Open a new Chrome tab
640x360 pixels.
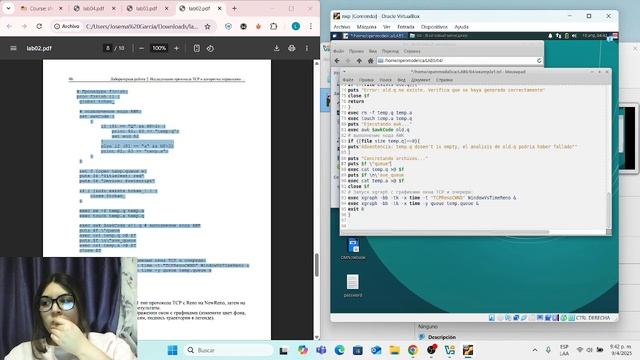234,8
